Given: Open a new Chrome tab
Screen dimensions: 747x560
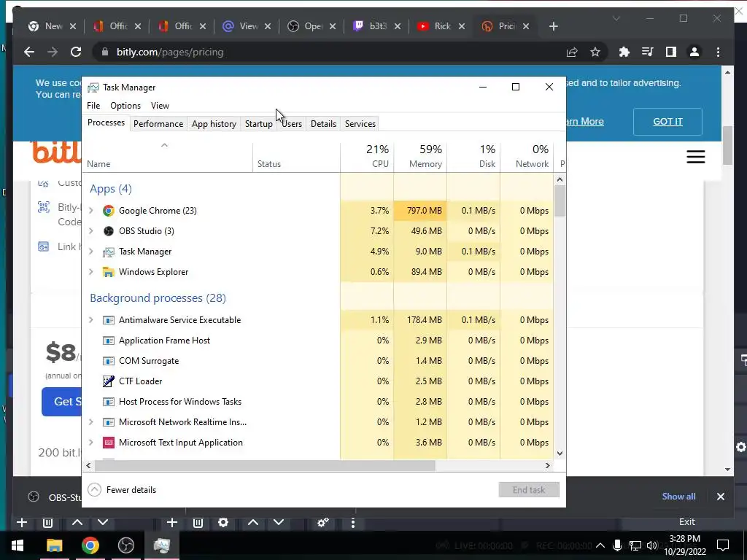Looking at the screenshot, I should tap(553, 26).
